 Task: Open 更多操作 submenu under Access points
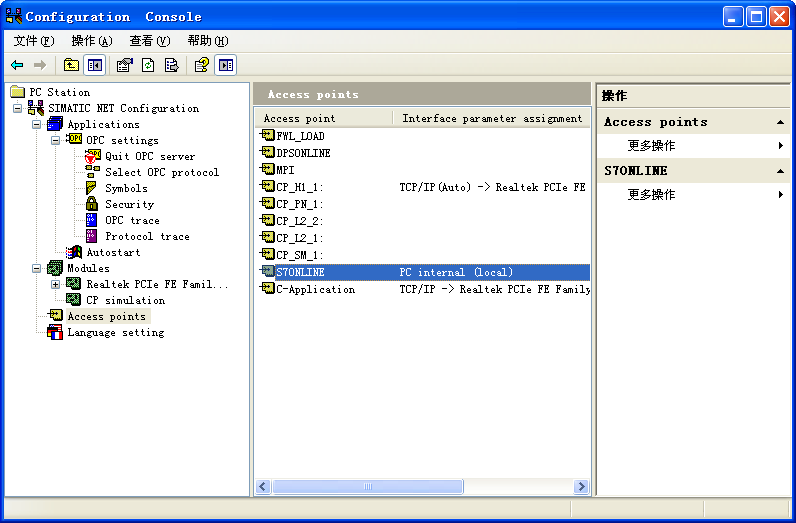pyautogui.click(x=693, y=146)
